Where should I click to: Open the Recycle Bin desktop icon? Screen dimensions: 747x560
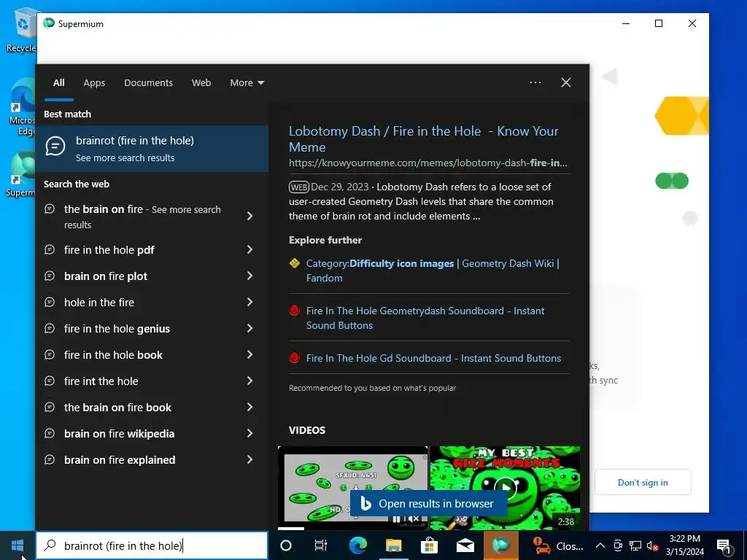[x=21, y=31]
